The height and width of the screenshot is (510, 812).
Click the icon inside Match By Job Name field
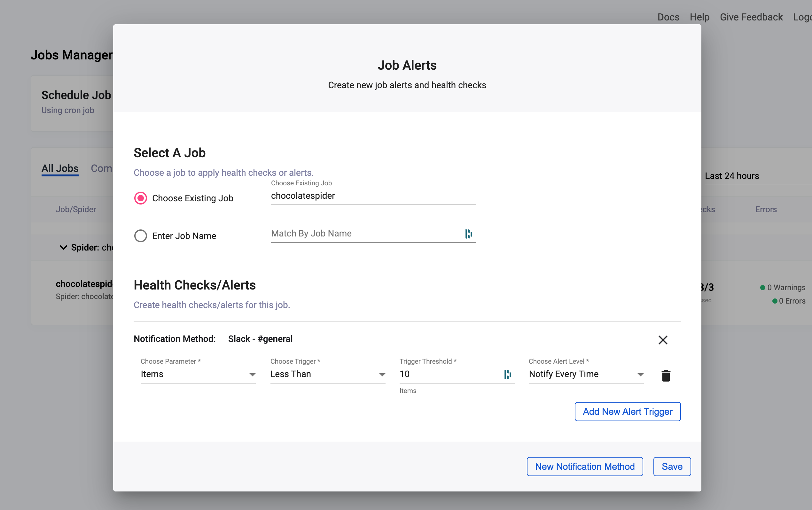(x=468, y=234)
